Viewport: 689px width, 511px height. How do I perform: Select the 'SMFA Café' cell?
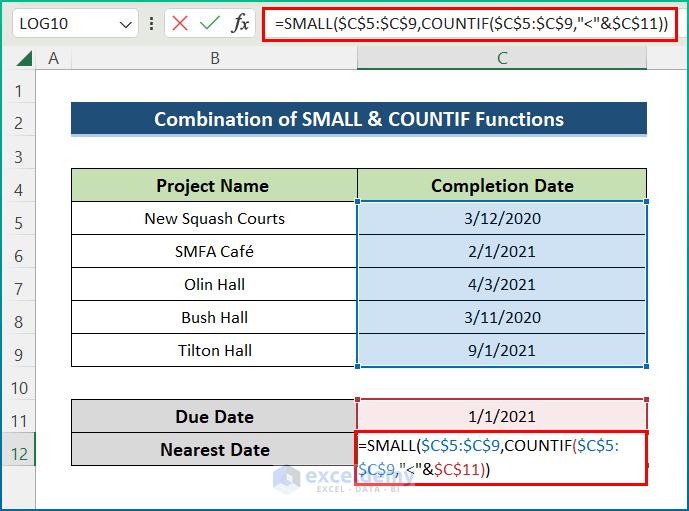coord(214,251)
